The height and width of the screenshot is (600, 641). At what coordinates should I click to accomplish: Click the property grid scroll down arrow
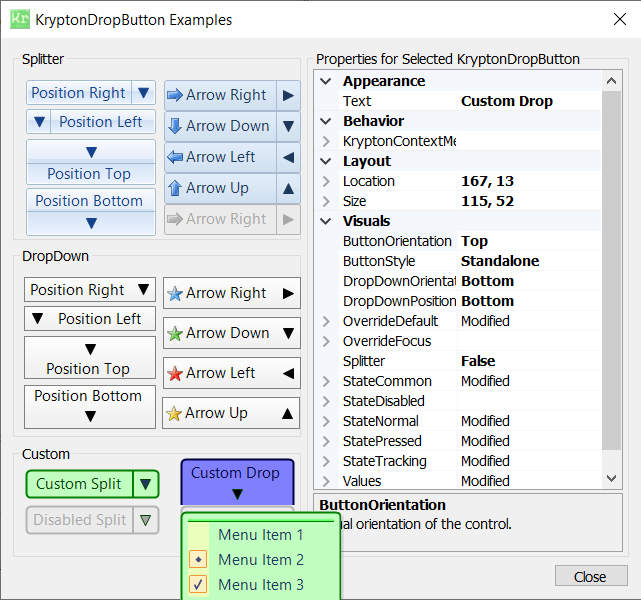[611, 478]
